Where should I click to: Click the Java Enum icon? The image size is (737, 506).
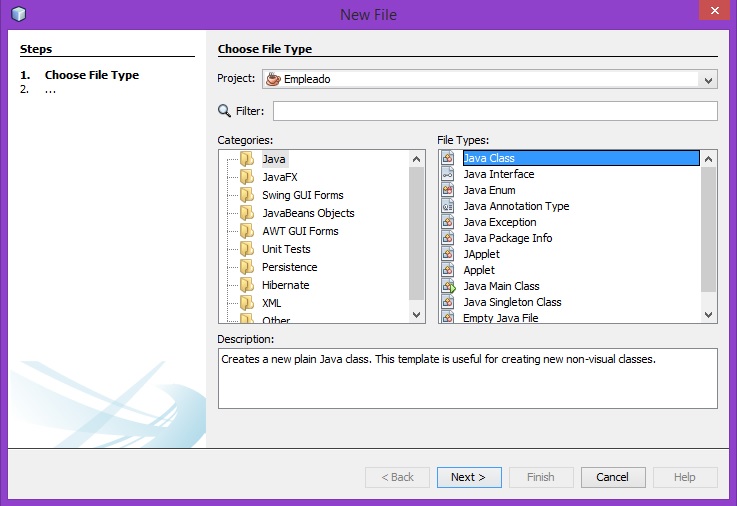[x=448, y=190]
